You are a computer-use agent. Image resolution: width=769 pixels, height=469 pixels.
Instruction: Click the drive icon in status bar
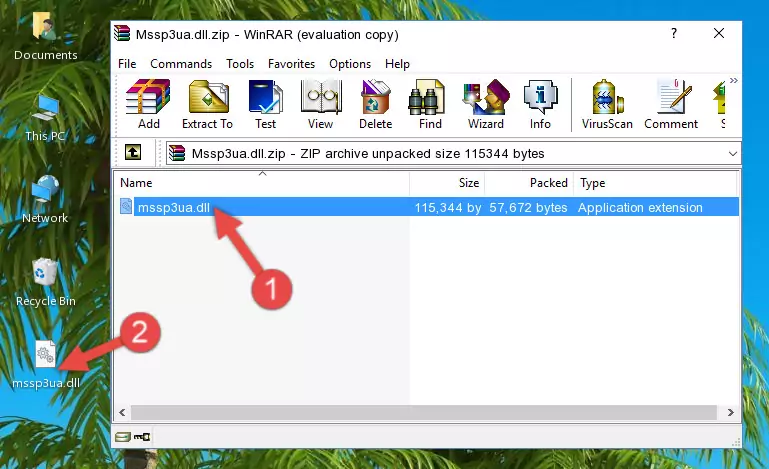[123, 437]
